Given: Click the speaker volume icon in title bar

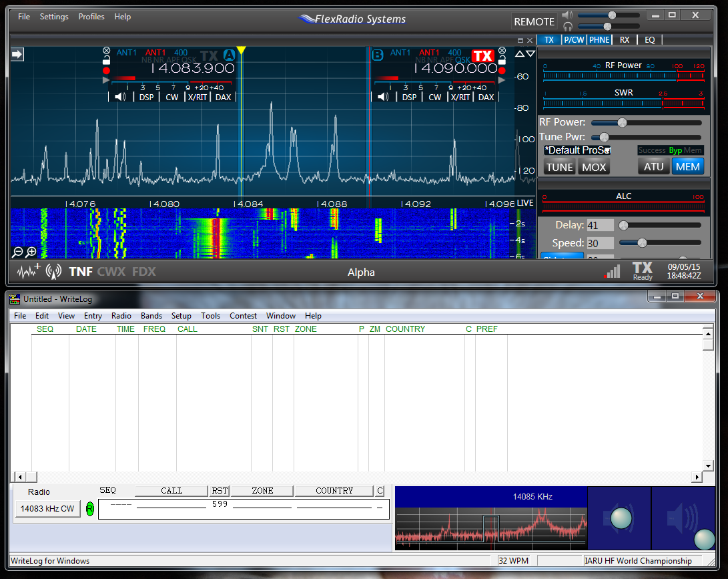Looking at the screenshot, I should coord(567,15).
